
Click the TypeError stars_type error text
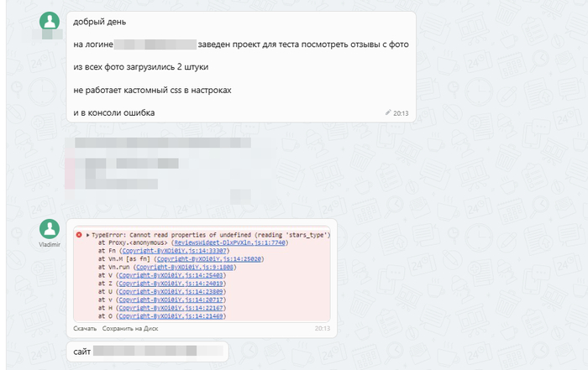click(x=210, y=235)
